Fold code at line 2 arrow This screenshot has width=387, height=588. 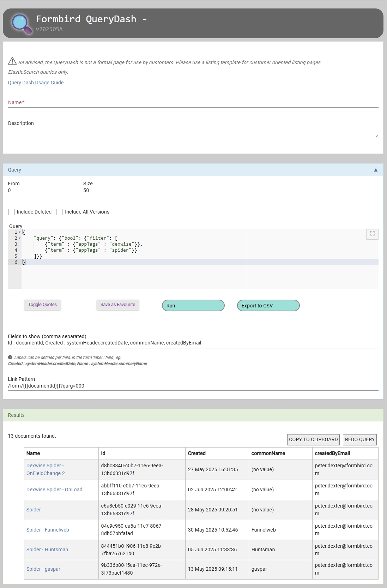point(20,238)
